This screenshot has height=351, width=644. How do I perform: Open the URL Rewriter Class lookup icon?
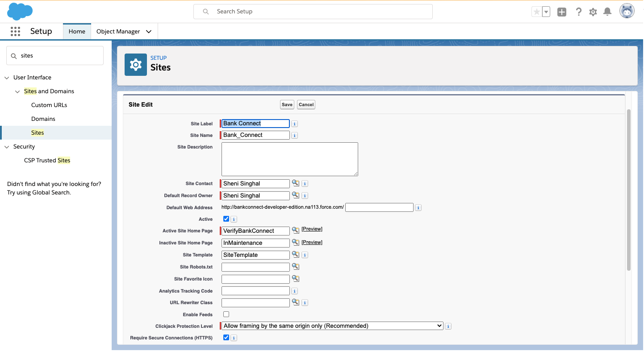[296, 302]
